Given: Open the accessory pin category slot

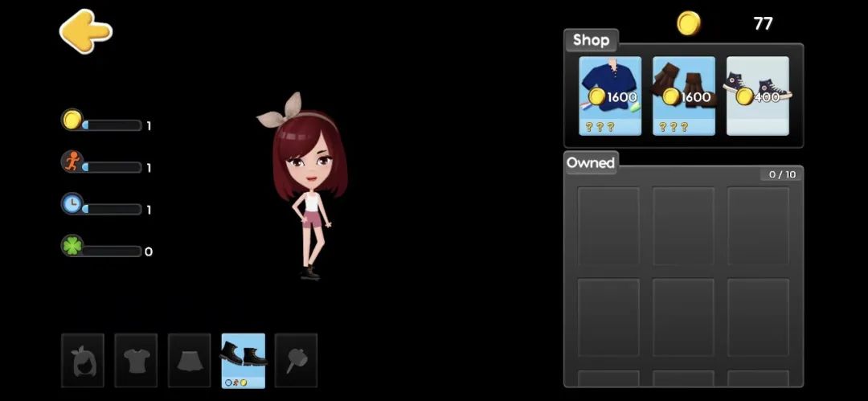Looking at the screenshot, I should pyautogui.click(x=296, y=360).
